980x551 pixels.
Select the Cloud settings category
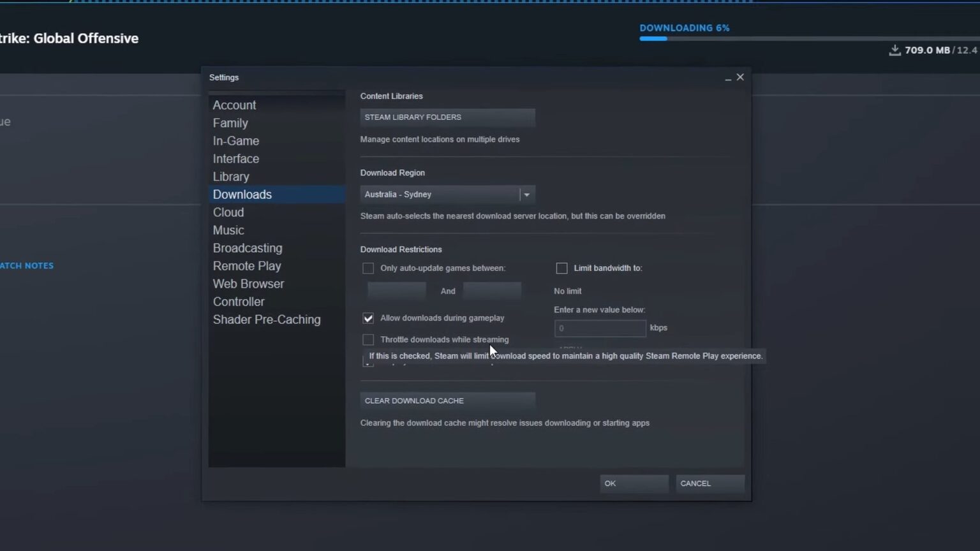228,212
